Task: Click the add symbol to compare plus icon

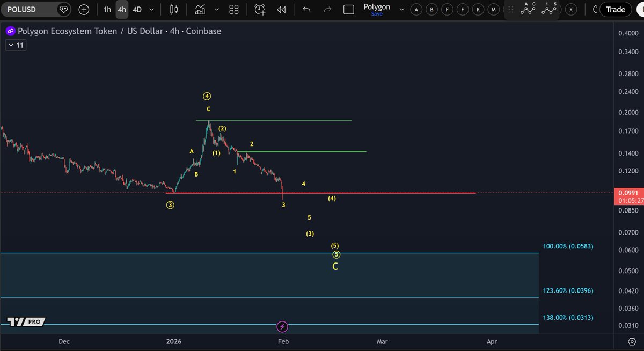Action: (84, 10)
